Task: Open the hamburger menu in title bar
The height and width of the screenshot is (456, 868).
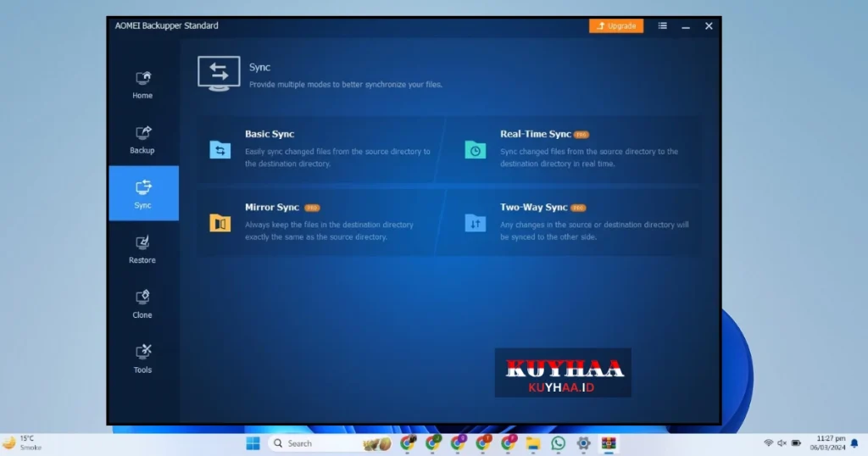Action: coord(662,26)
